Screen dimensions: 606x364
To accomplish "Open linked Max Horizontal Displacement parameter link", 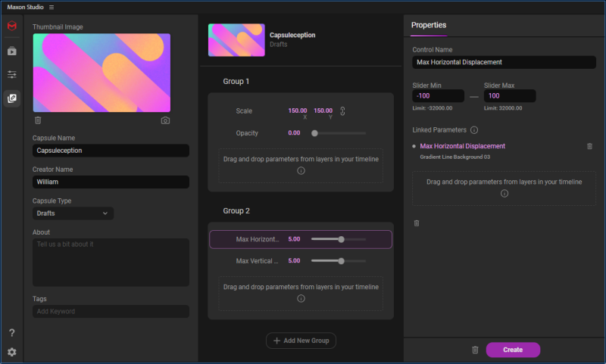I will click(463, 146).
